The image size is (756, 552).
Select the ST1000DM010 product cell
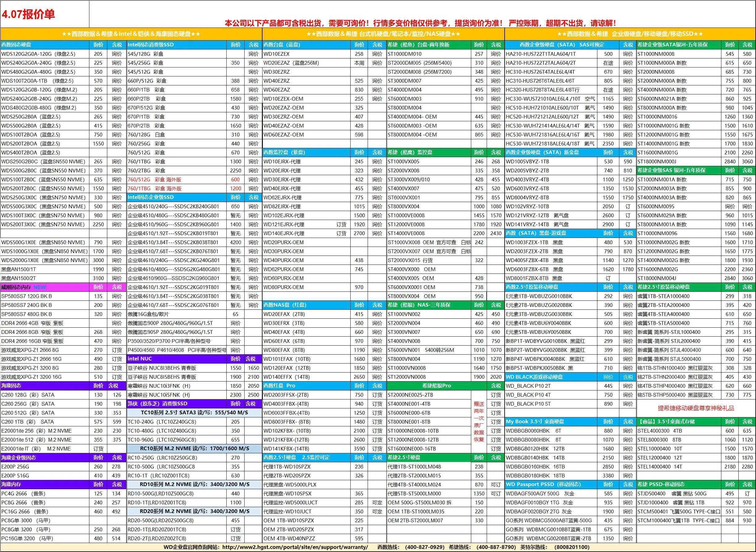[x=429, y=54]
